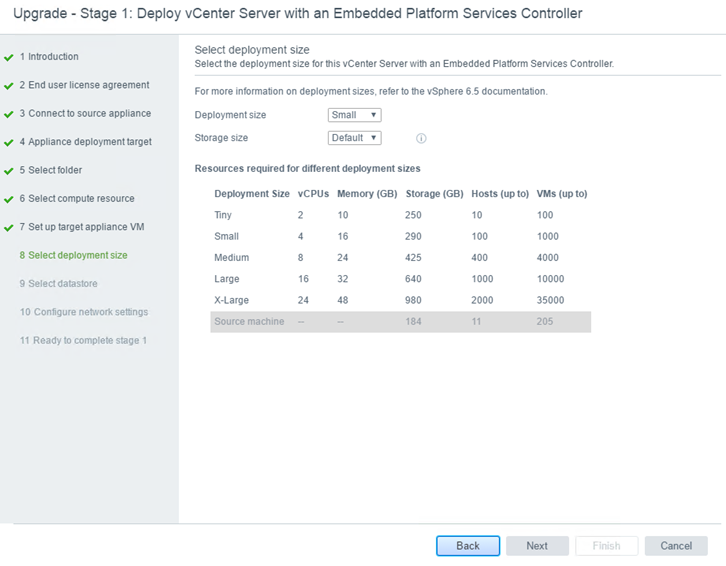Viewport: 726px width, 566px height.
Task: Click step 11 Ready to complete stage 1
Action: 83,340
